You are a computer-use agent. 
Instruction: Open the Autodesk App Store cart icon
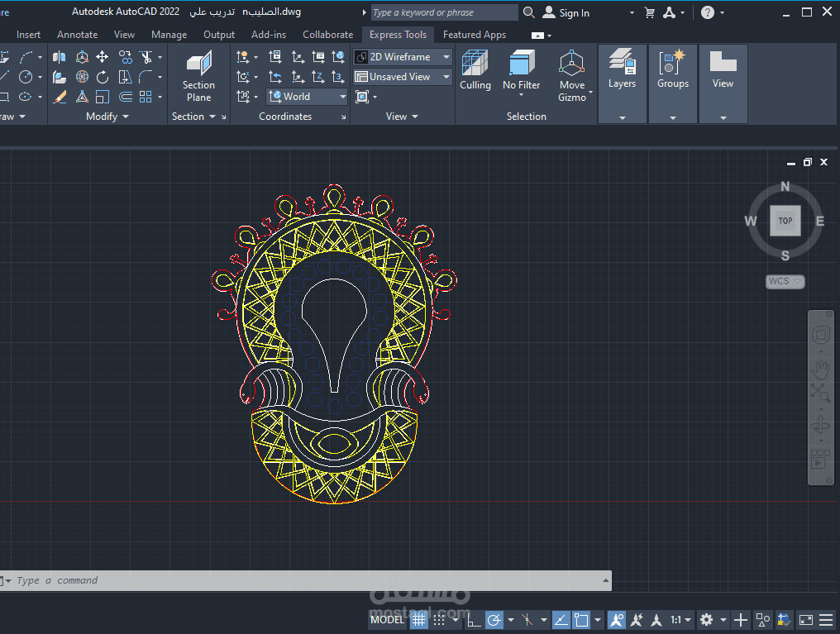[650, 12]
